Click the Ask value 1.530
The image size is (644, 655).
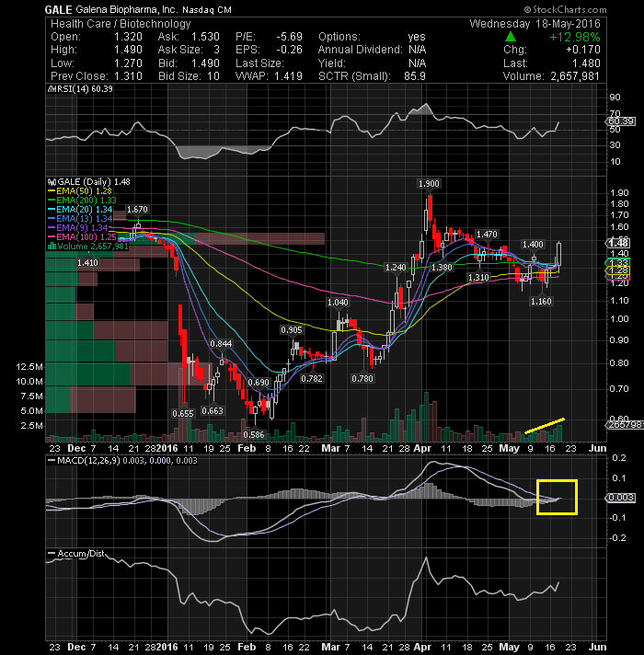pyautogui.click(x=205, y=37)
